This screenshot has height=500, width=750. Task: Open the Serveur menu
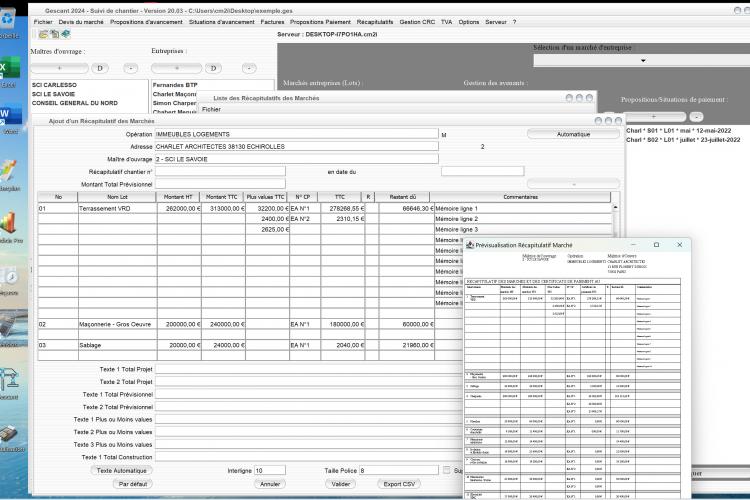496,22
